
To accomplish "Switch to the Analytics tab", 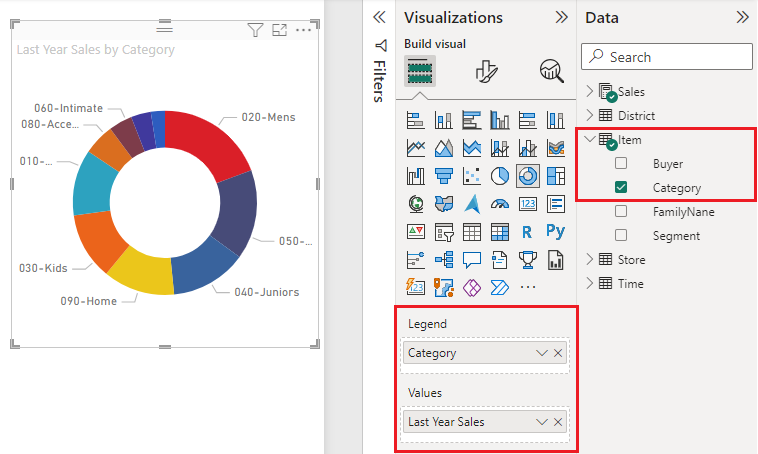I will click(552, 71).
